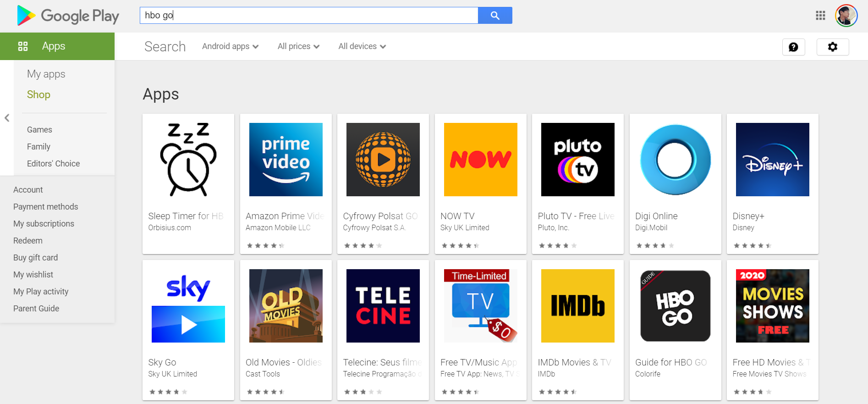Click the Amazon Prime Video title

[x=285, y=216]
